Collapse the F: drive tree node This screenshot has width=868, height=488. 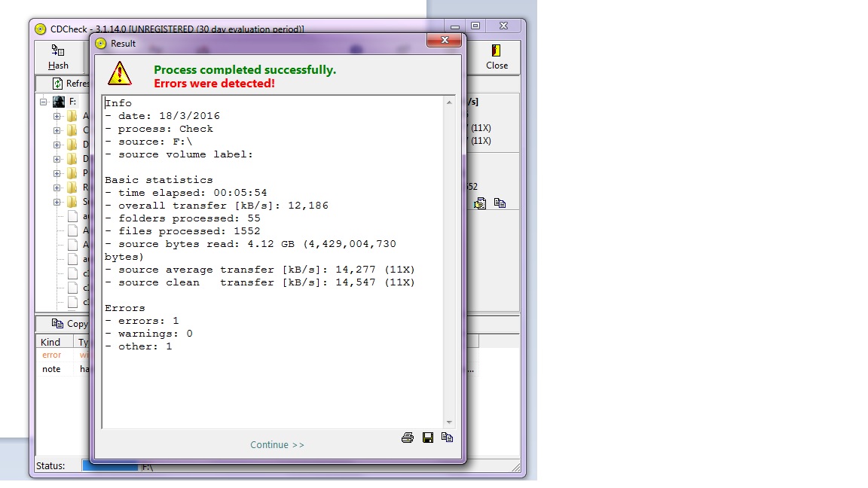[44, 102]
